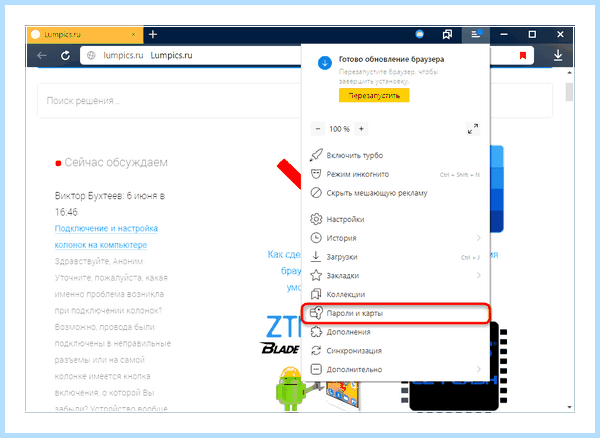Viewport: 600px width, 438px height.
Task: Click the vertical scrollbar thumb
Action: tap(569, 92)
